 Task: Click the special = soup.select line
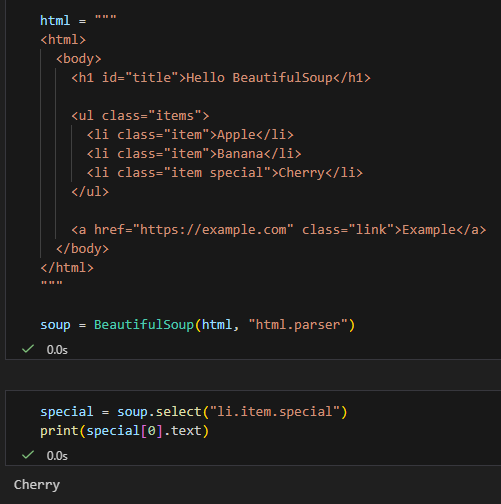click(x=194, y=412)
